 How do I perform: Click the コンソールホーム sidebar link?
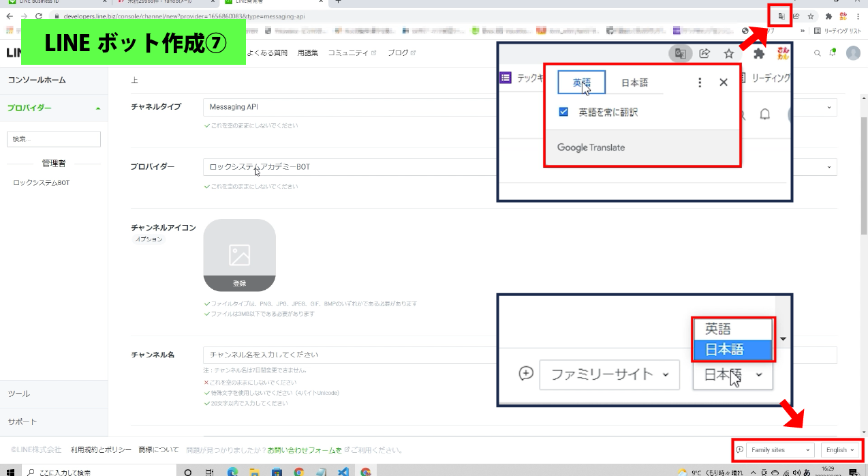(37, 80)
